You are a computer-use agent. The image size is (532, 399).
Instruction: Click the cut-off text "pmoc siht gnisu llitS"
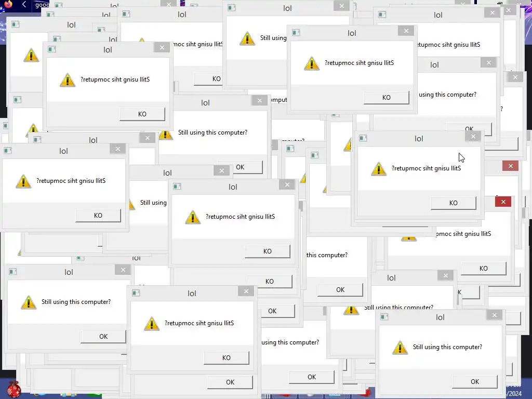463,234
